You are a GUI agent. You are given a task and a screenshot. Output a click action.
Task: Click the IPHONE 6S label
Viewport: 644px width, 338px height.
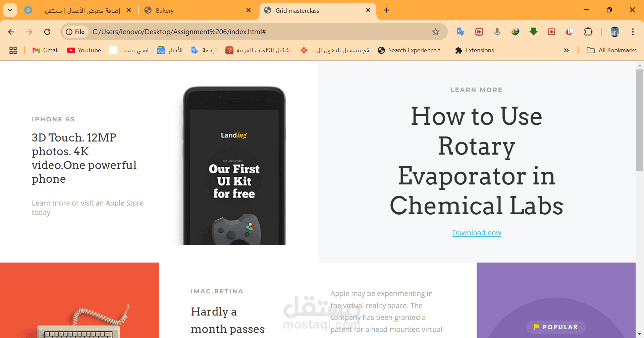click(x=53, y=119)
